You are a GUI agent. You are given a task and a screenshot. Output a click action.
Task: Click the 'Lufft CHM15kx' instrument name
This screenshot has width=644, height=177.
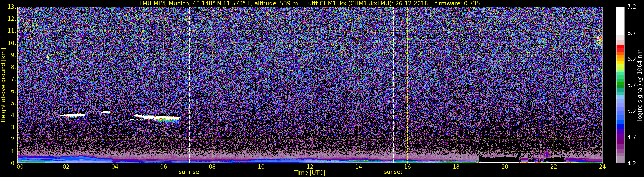point(326,3)
